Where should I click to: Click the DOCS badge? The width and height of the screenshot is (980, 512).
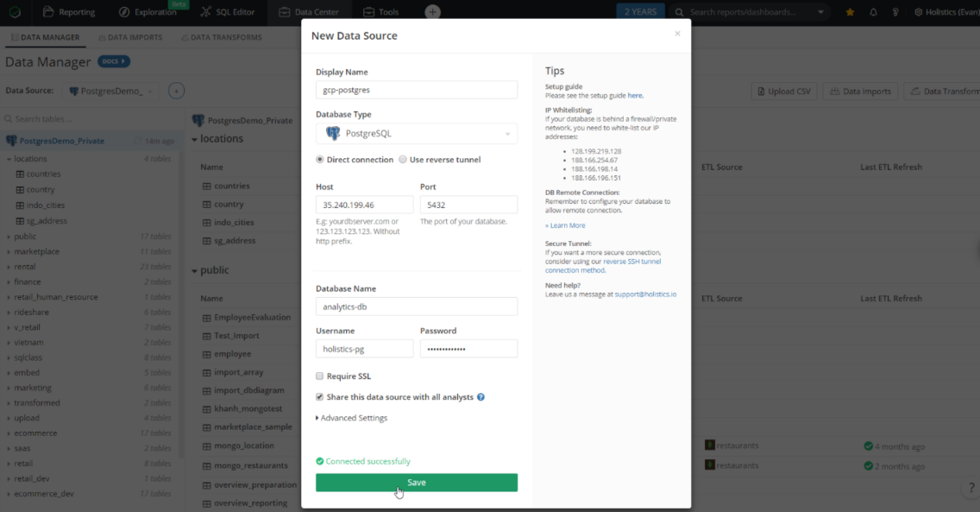[114, 61]
